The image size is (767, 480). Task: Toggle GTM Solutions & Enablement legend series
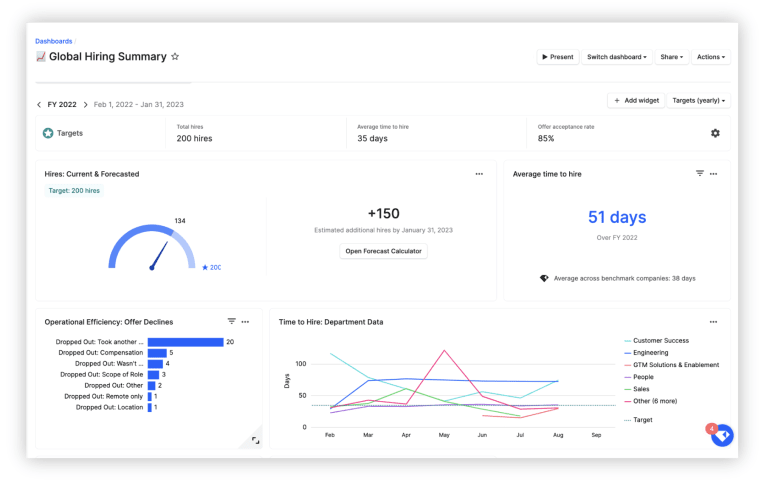click(x=672, y=365)
